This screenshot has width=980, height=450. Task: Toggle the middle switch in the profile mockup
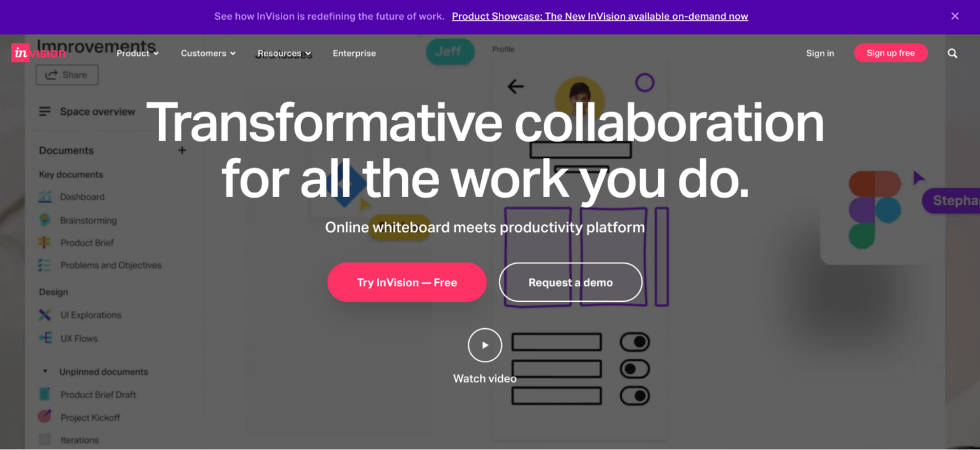point(635,368)
